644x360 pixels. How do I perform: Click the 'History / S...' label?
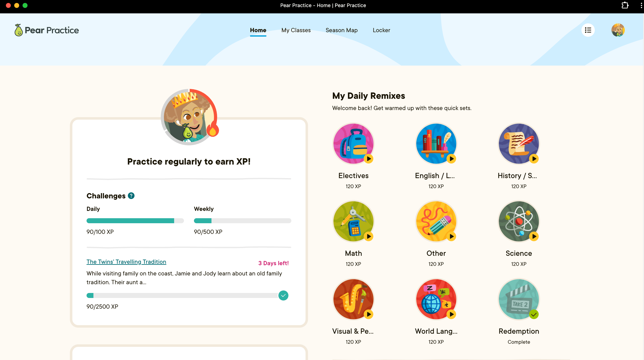(517, 176)
